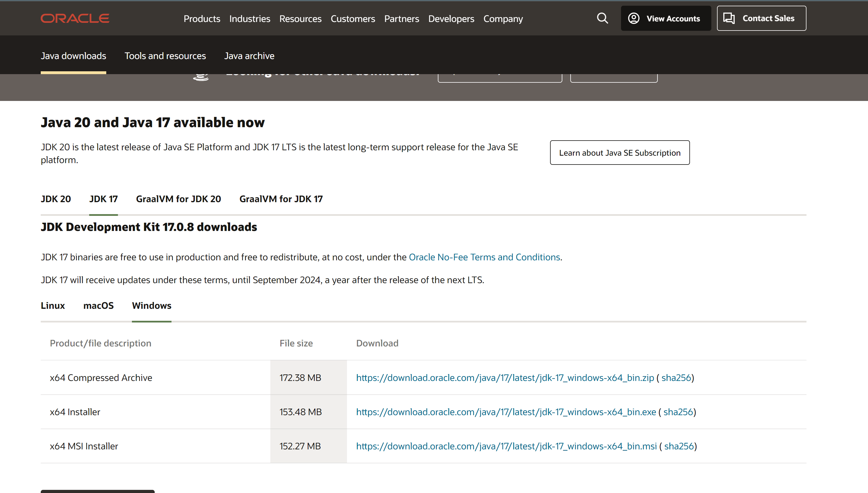Viewport: 868px width, 493px height.
Task: Open sha256 for the MSI installer
Action: (679, 446)
